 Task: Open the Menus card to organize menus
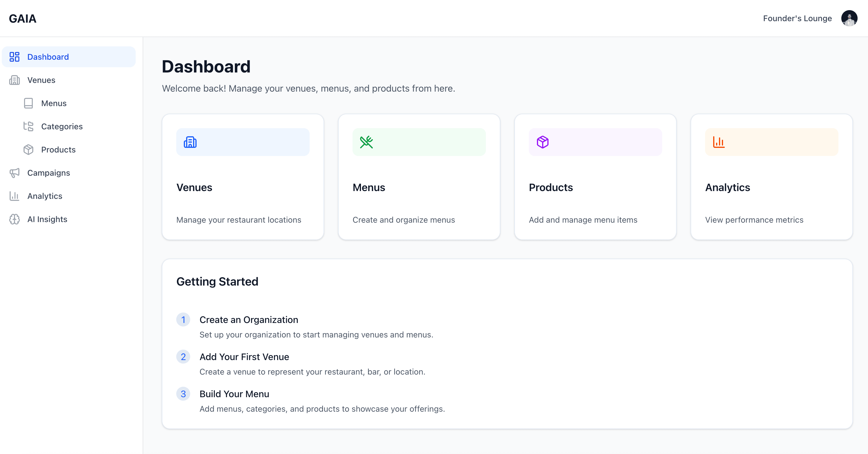click(419, 177)
